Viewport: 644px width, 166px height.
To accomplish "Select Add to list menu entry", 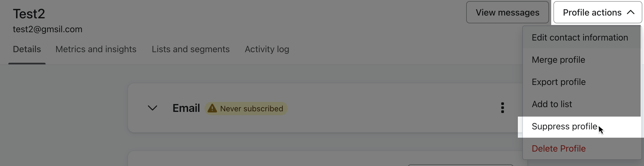I will (x=552, y=104).
